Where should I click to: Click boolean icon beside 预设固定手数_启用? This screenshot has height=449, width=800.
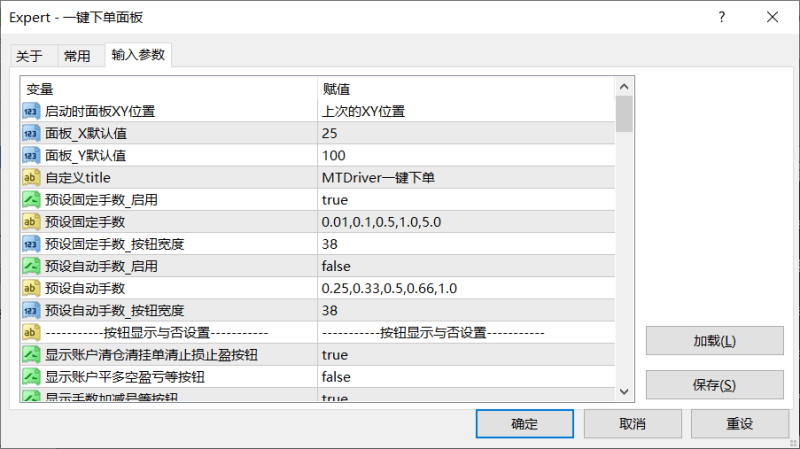(x=31, y=200)
